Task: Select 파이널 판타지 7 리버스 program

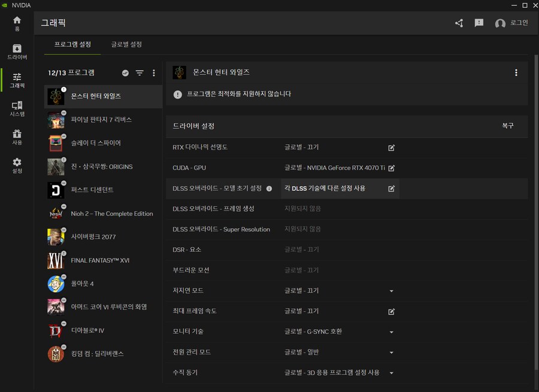Action: click(x=103, y=120)
